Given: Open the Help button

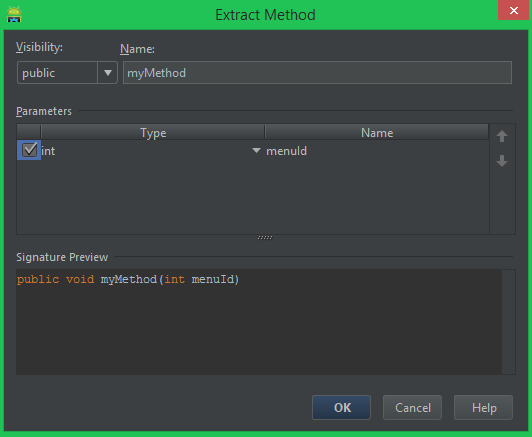Looking at the screenshot, I should [483, 407].
